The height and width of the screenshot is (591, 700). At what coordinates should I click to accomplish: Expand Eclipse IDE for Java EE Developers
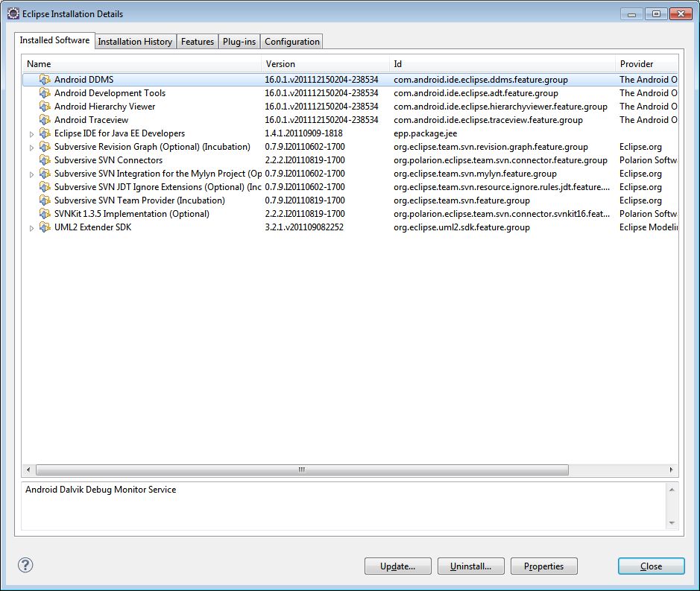31,134
